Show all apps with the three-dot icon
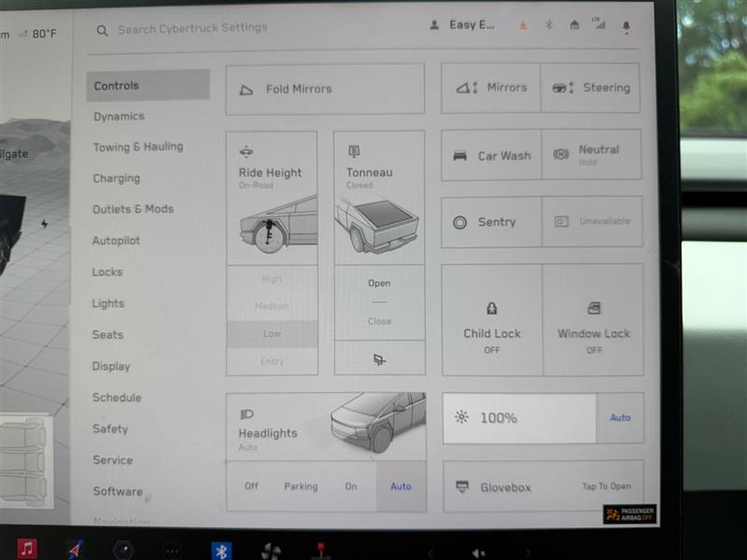Screen dimensions: 747x560 pyautogui.click(x=172, y=552)
